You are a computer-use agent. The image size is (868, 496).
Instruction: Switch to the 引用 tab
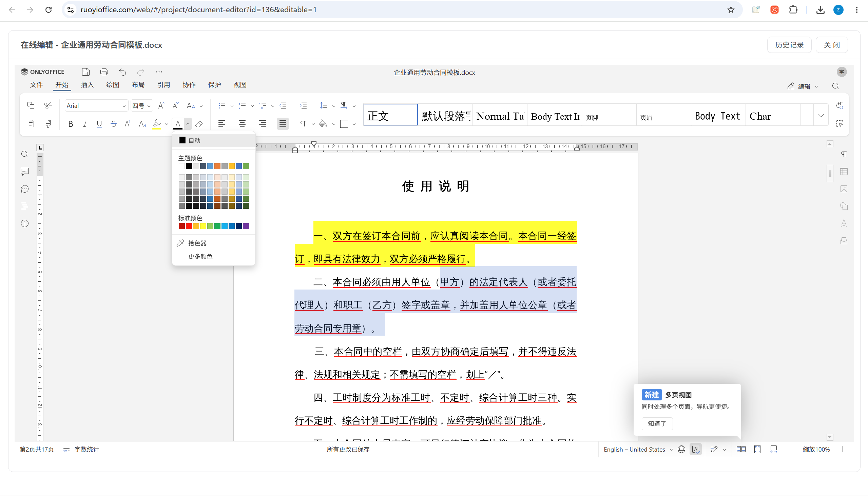click(x=163, y=85)
